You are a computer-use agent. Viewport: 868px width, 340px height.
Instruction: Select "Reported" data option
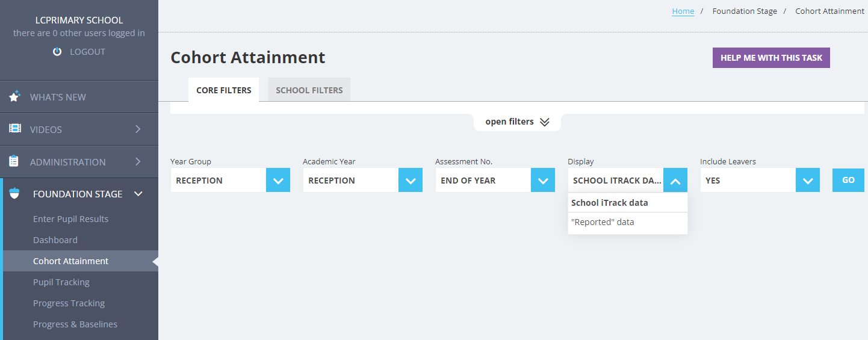pyautogui.click(x=628, y=222)
